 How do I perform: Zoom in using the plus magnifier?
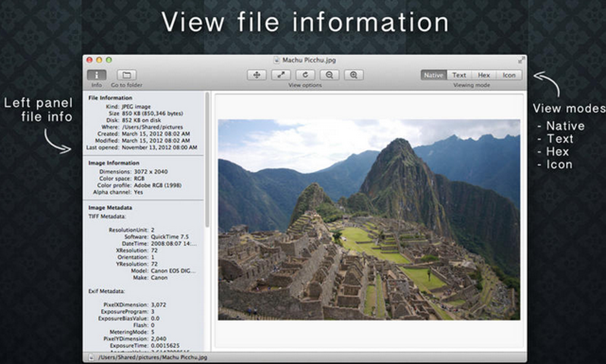coord(353,75)
